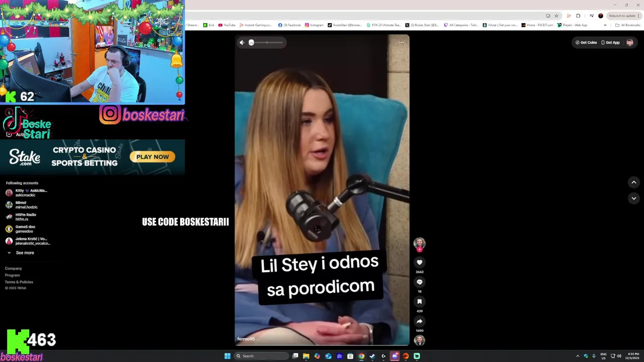644x362 pixels.
Task: Mute the TikTok video sound
Action: (x=242, y=43)
